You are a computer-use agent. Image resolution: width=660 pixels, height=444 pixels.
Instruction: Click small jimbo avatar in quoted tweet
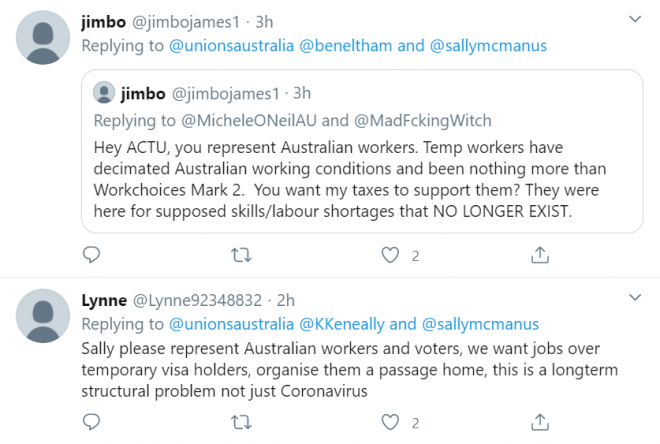pos(103,94)
